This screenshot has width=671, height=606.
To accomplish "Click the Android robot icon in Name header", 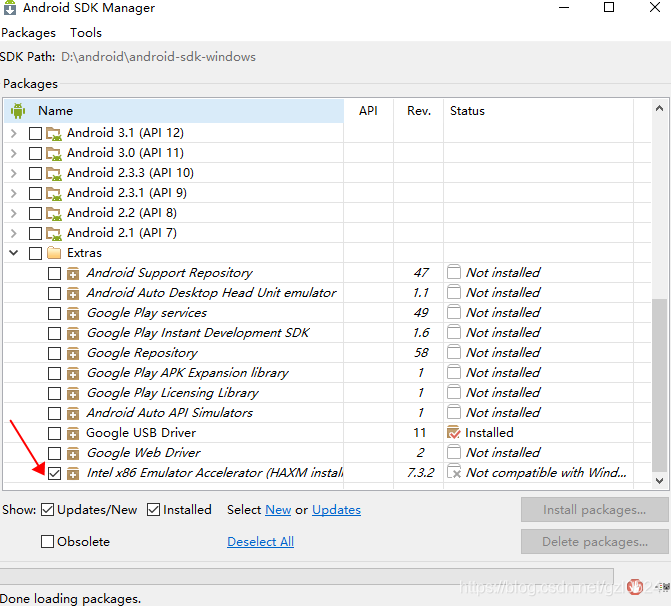I will pos(18,111).
